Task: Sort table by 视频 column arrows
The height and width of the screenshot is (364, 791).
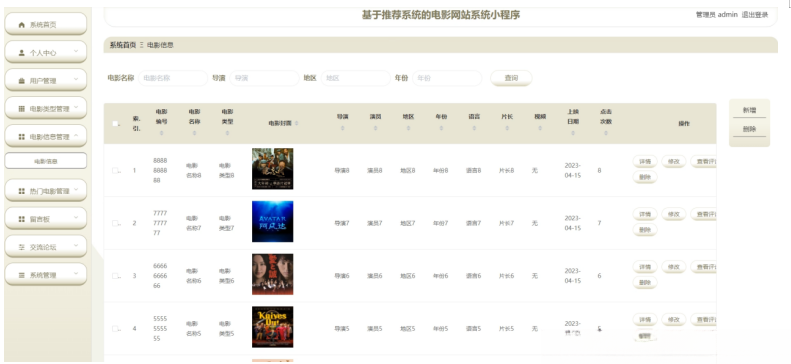Action: [x=540, y=129]
